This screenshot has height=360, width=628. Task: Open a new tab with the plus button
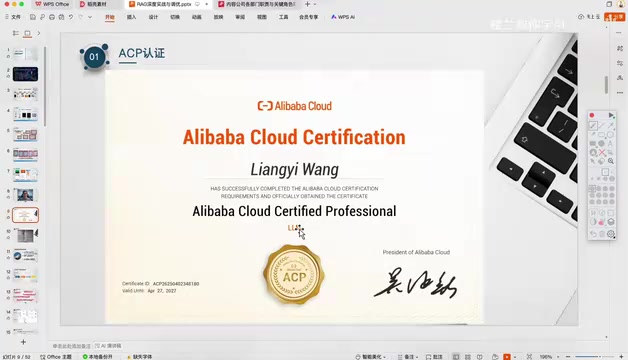point(307,4)
